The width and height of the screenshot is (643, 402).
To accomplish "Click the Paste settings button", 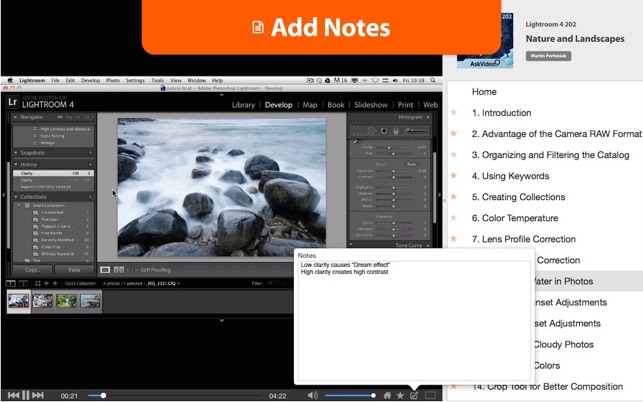I will (x=74, y=270).
